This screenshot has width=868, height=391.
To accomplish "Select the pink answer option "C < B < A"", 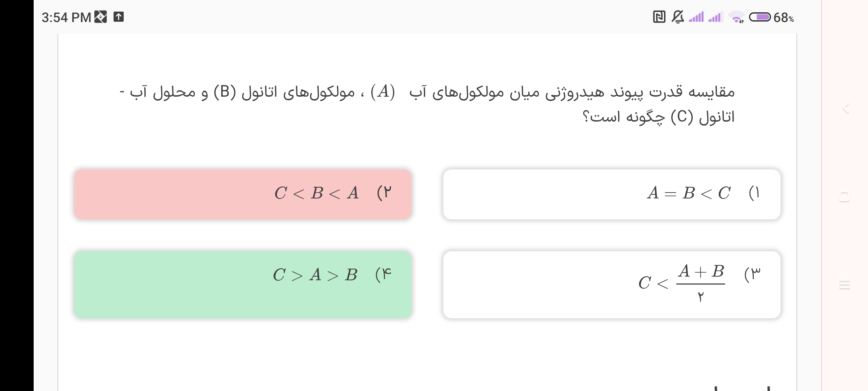I will tap(243, 194).
